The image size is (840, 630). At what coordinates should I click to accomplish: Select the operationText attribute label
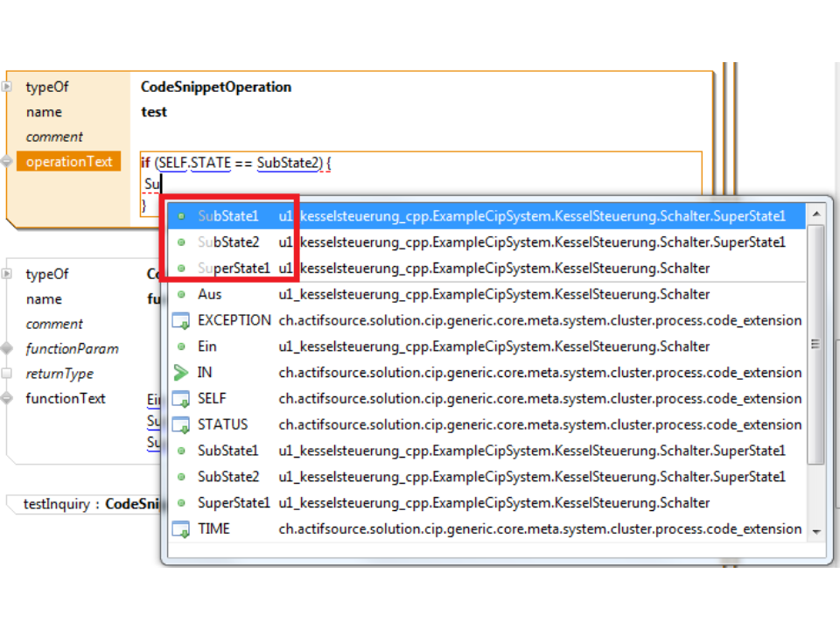pyautogui.click(x=69, y=162)
